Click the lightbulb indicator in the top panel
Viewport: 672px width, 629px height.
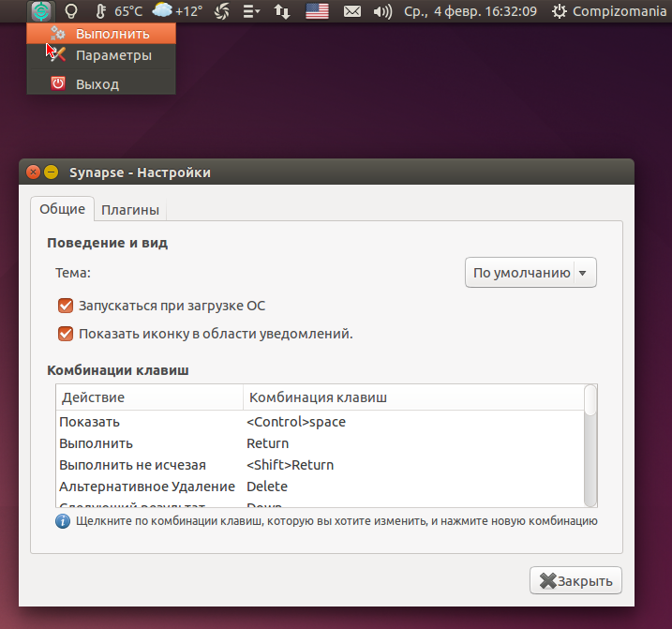(70, 11)
